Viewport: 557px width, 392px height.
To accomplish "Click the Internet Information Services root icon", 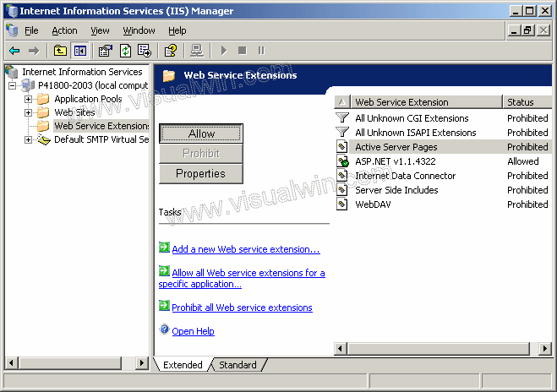I will [12, 72].
